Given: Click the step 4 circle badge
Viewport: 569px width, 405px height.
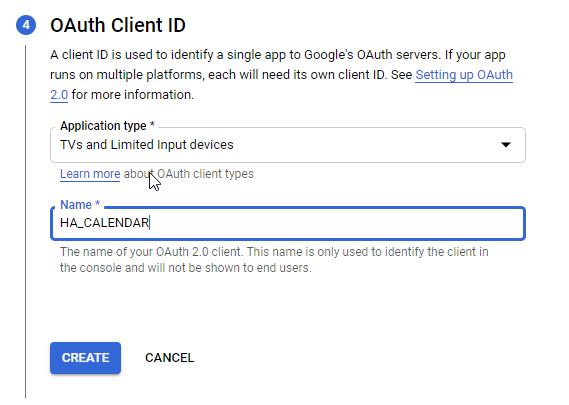Looking at the screenshot, I should [x=26, y=25].
